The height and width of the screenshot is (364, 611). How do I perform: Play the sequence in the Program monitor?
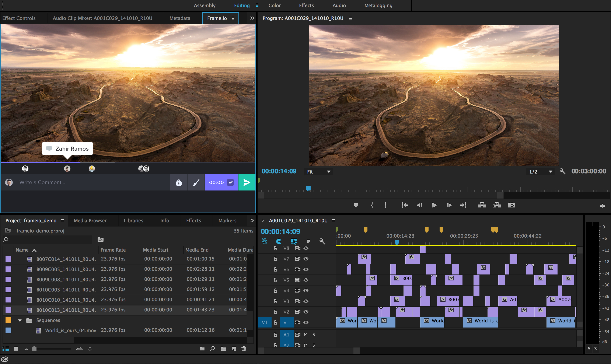point(434,205)
